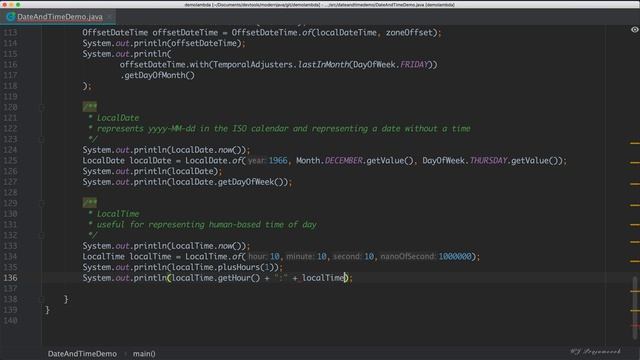This screenshot has width=640, height=360.
Task: Click gutter line number 113
Action: coord(10,33)
